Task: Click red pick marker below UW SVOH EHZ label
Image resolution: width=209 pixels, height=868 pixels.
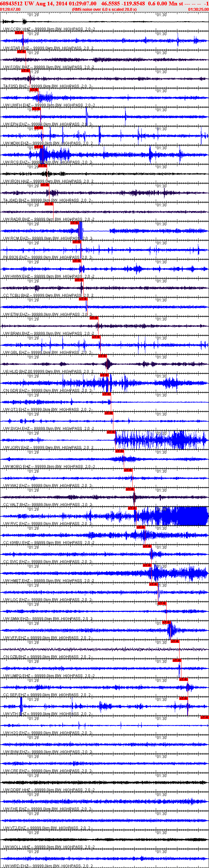Action: pyautogui.click(x=111, y=432)
